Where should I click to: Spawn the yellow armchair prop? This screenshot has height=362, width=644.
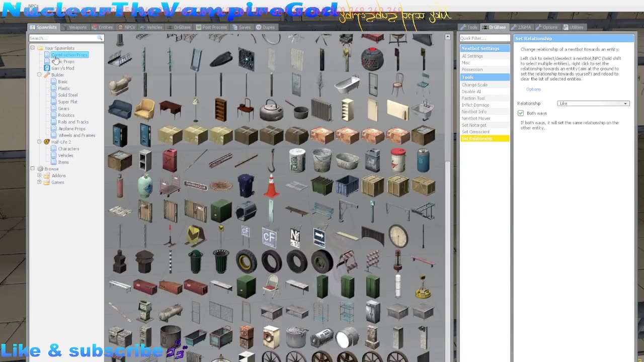point(145,110)
